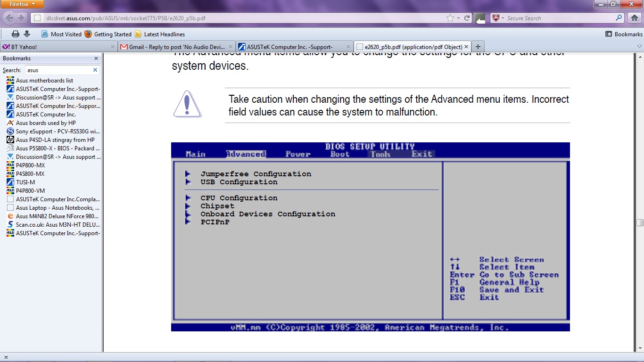Open a new tab with plus button

478,47
